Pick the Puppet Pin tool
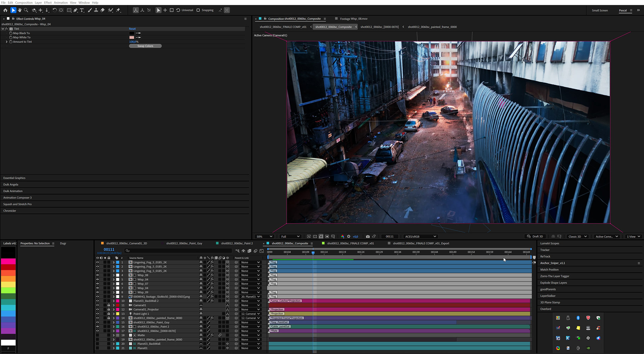This screenshot has height=354, width=644. (x=118, y=10)
